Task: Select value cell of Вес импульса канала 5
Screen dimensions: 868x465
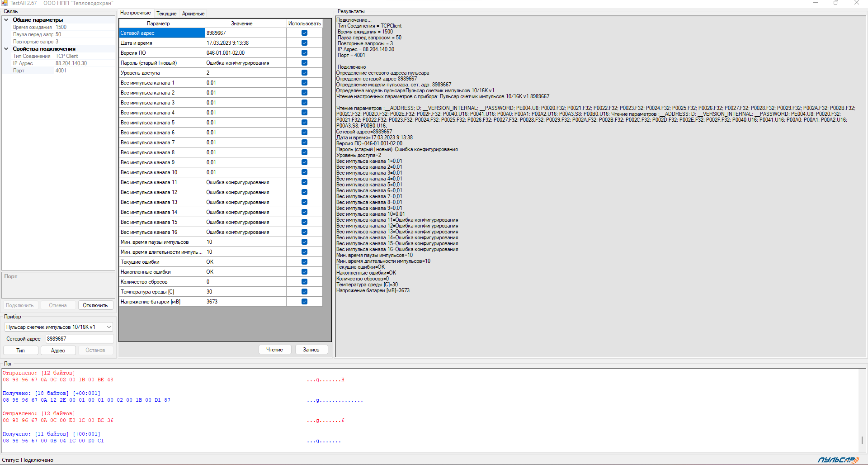Action: click(x=245, y=123)
